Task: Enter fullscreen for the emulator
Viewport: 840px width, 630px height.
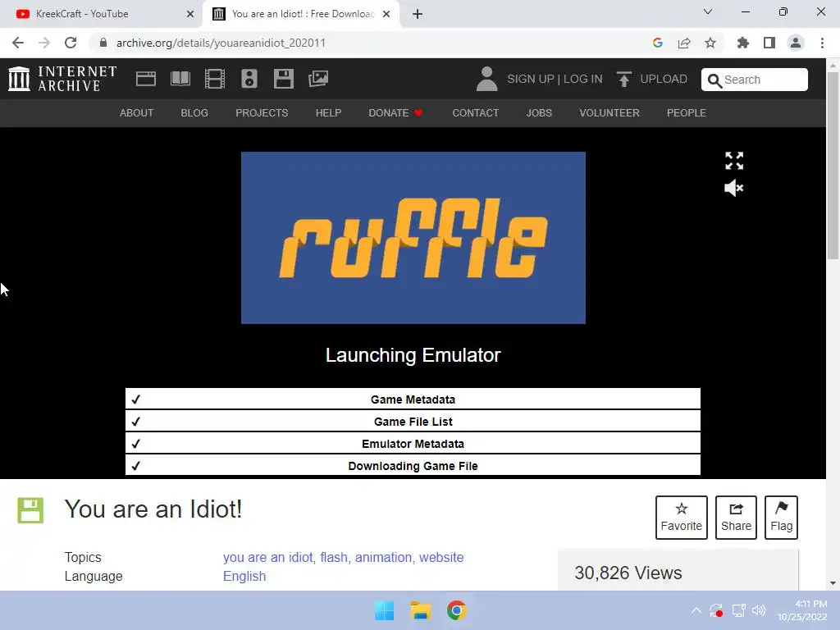Action: point(734,161)
